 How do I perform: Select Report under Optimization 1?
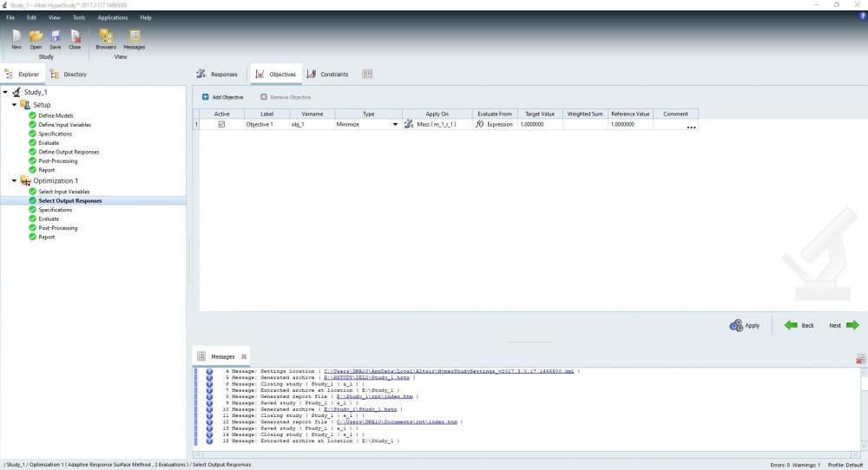pyautogui.click(x=47, y=237)
